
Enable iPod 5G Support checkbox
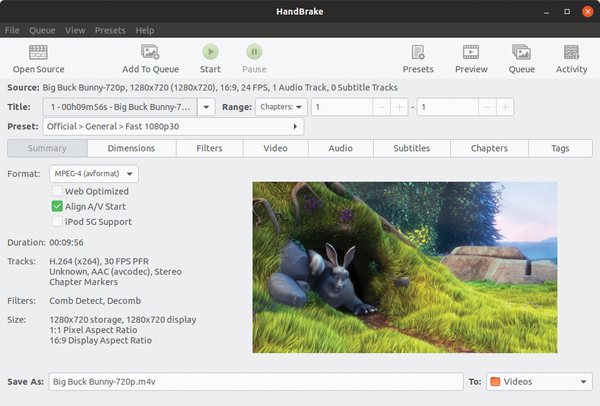pos(57,222)
